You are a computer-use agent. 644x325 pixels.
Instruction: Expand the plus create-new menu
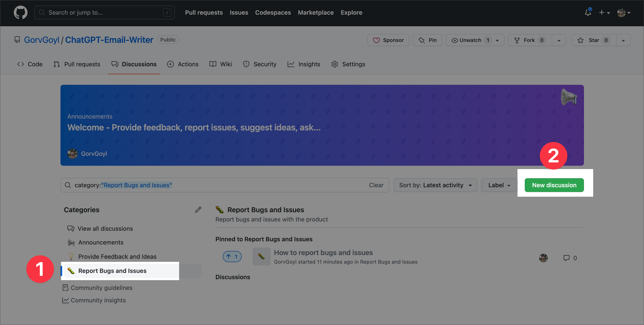pyautogui.click(x=604, y=12)
